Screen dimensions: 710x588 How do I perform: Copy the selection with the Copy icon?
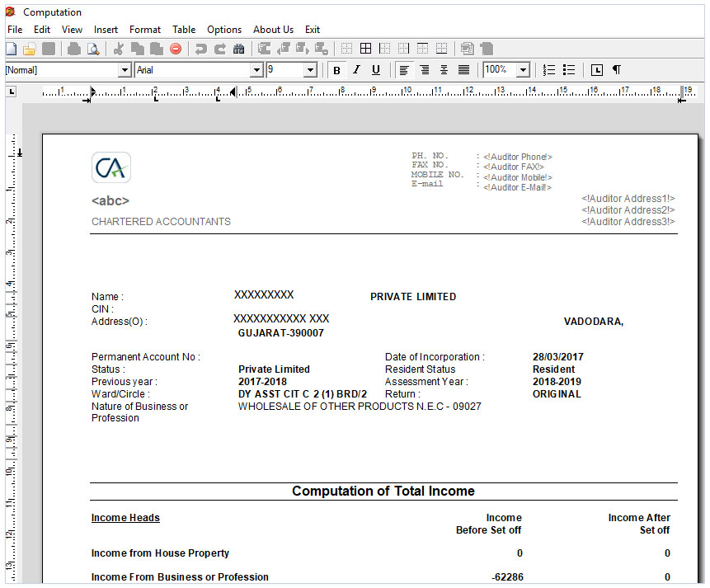137,49
